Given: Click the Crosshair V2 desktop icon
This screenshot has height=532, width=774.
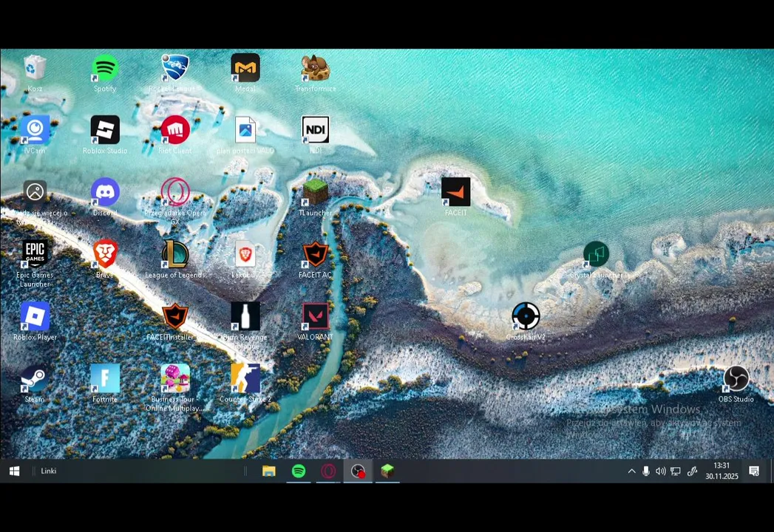Looking at the screenshot, I should (x=526, y=316).
